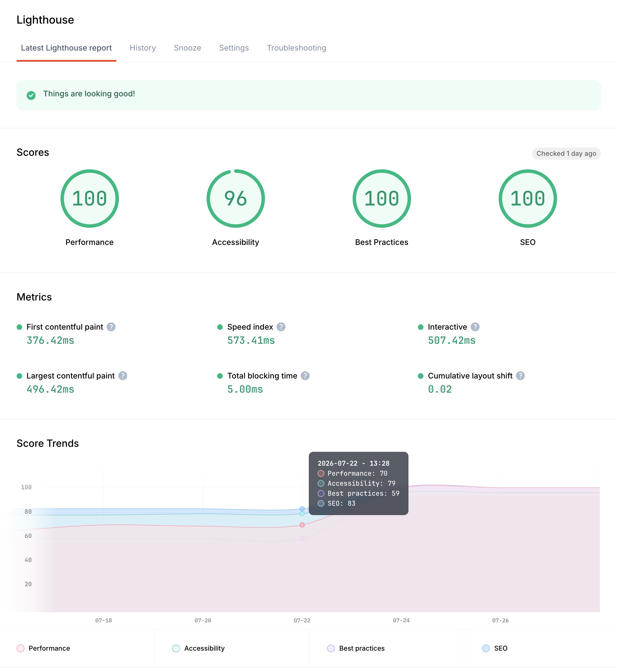Click the Metrics section heading
The width and height of the screenshot is (617, 672).
[x=34, y=297]
